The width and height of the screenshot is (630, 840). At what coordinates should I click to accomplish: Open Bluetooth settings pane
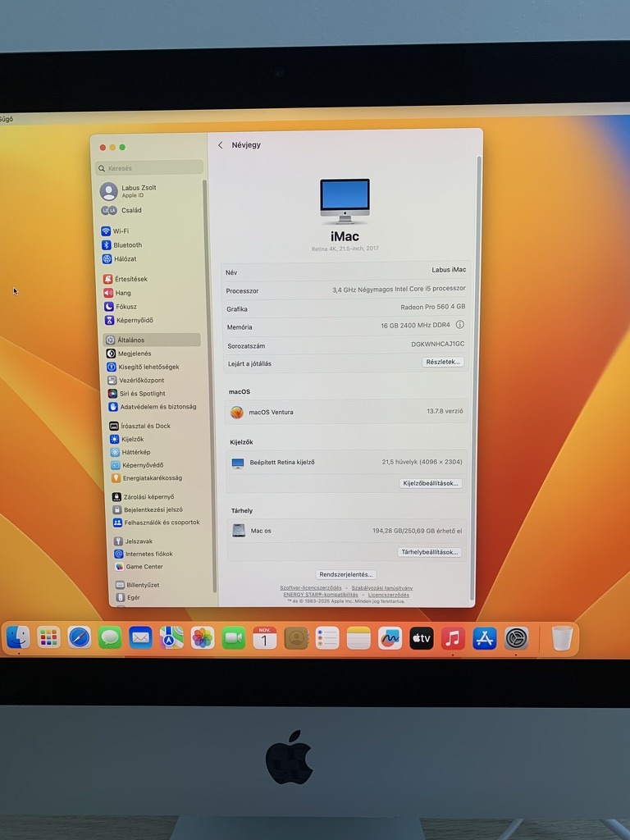click(x=122, y=244)
